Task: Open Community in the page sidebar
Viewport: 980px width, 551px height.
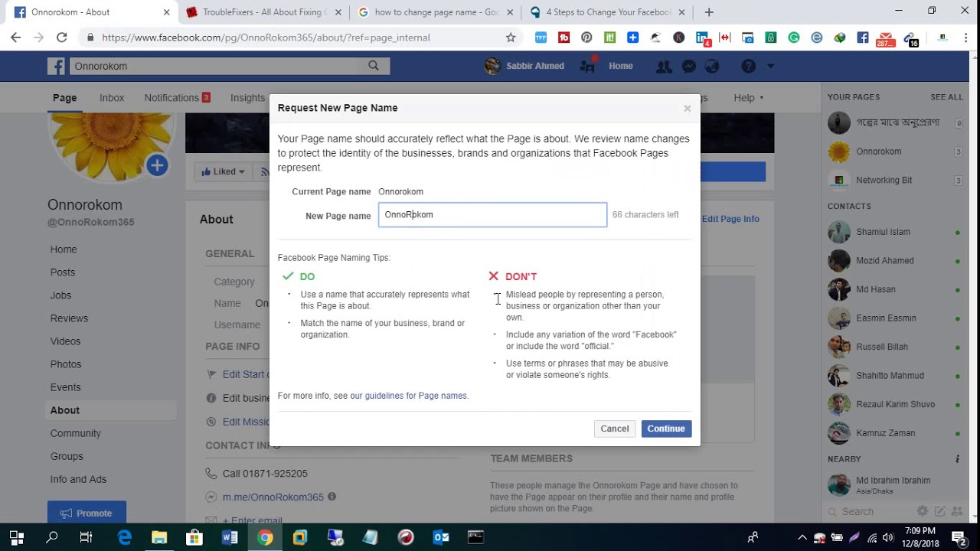Action: (76, 433)
